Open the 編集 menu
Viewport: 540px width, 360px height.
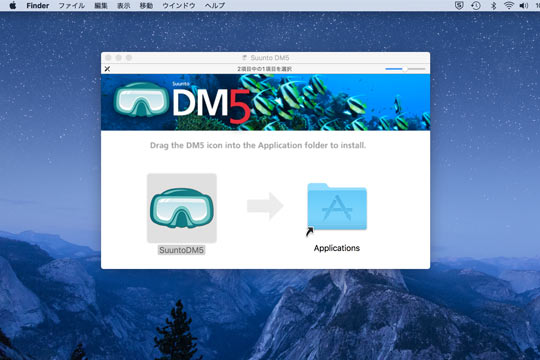click(101, 6)
